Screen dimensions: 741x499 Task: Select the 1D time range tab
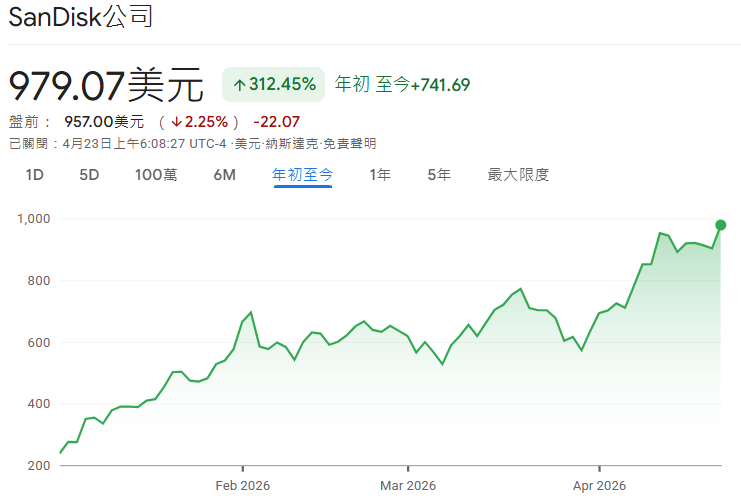pyautogui.click(x=34, y=175)
